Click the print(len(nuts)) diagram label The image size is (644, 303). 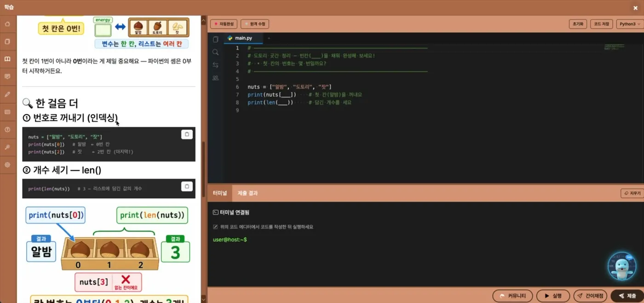(x=152, y=215)
